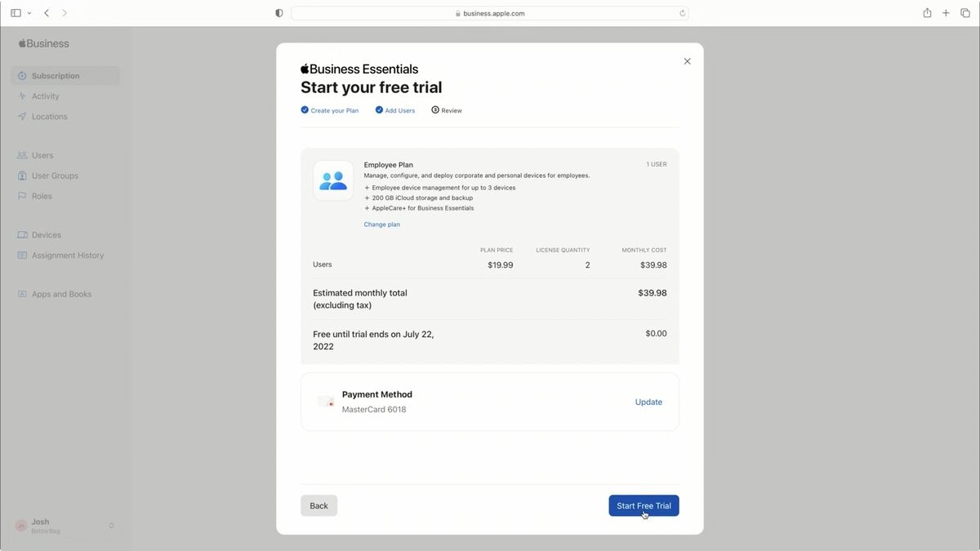Click the Assignment History list icon

pyautogui.click(x=22, y=256)
